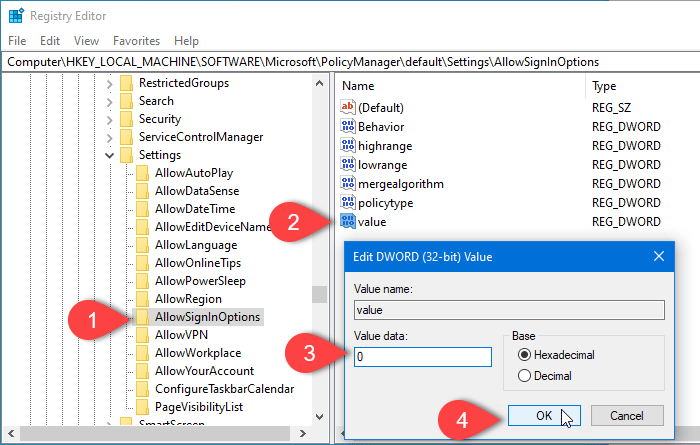This screenshot has height=445, width=700.
Task: Click the Registry Editor app icon
Action: (x=16, y=16)
